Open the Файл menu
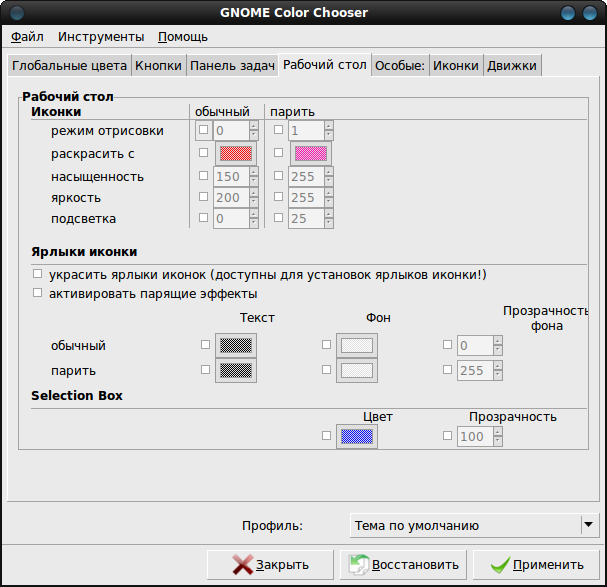607x587 pixels. tap(27, 37)
